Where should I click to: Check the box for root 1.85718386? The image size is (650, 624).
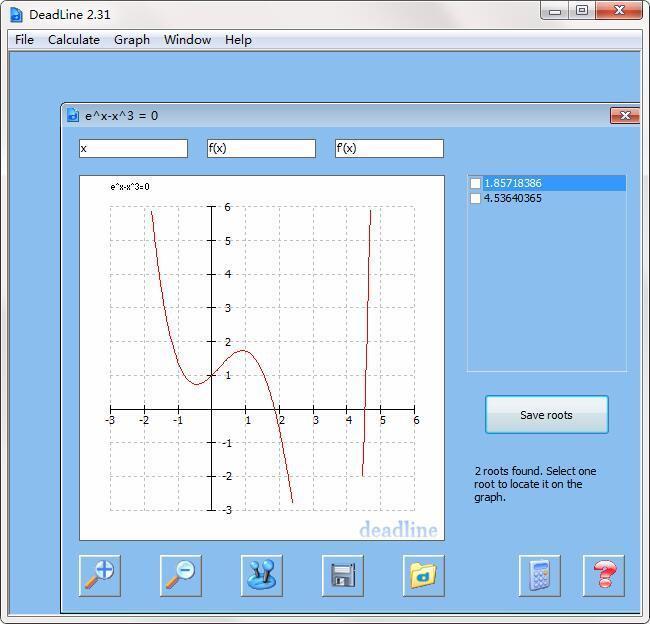(x=475, y=183)
